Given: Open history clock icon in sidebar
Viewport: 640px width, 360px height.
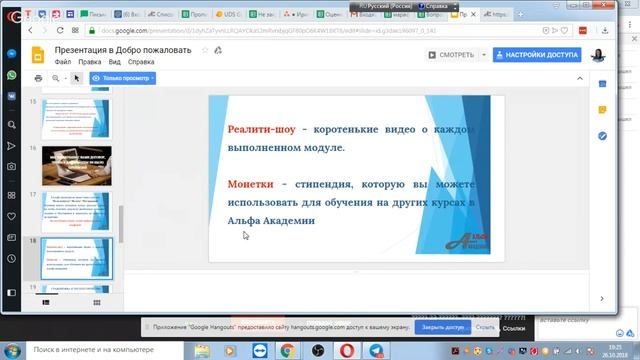Looking at the screenshot, I should tap(11, 258).
